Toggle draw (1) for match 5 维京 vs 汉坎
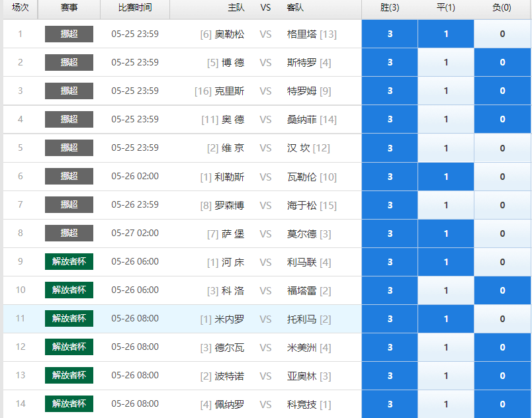The height and width of the screenshot is (418, 532). tap(446, 147)
